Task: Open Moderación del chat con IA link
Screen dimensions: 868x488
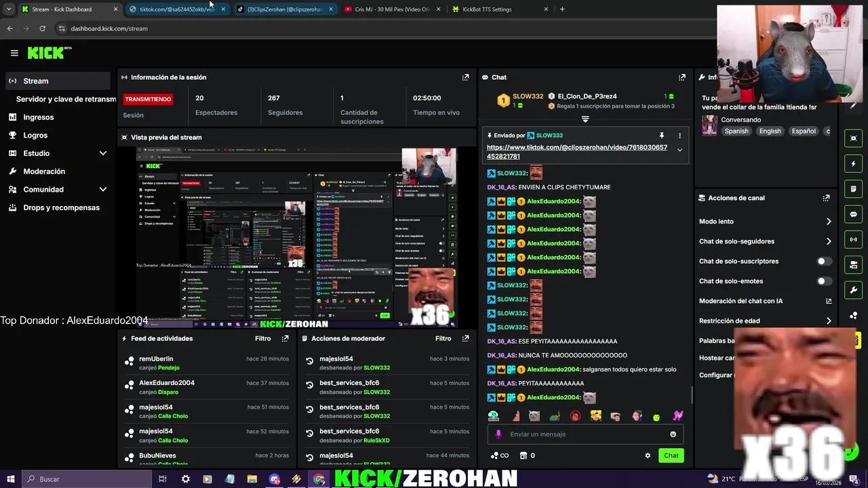Action: (765, 301)
